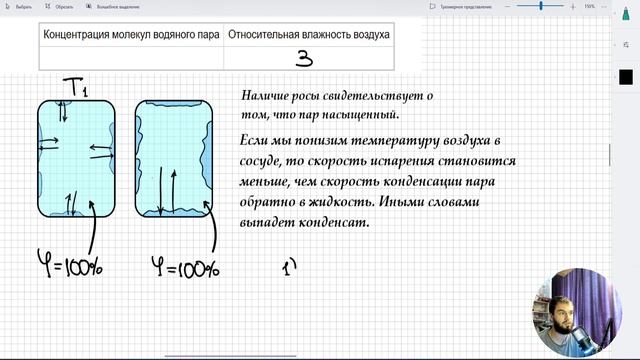
Task: Open the 150% zoom percentage field
Action: tap(589, 7)
